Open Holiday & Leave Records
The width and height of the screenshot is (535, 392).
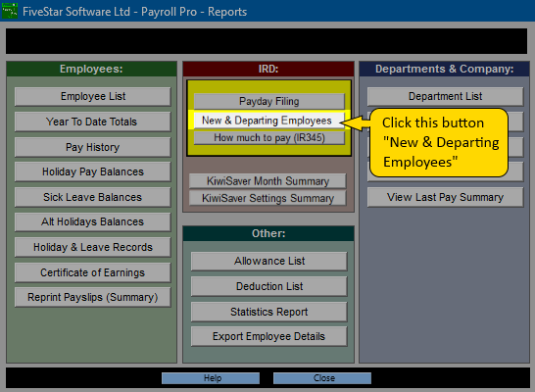point(93,247)
